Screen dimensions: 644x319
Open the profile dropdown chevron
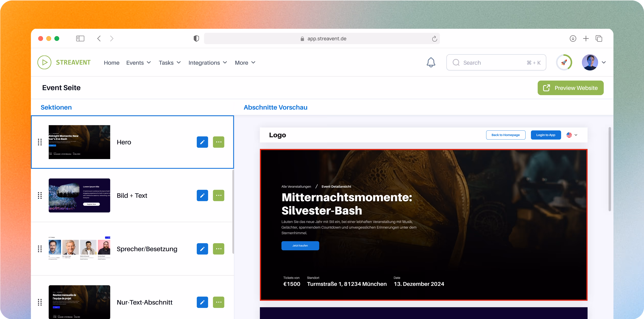(604, 62)
